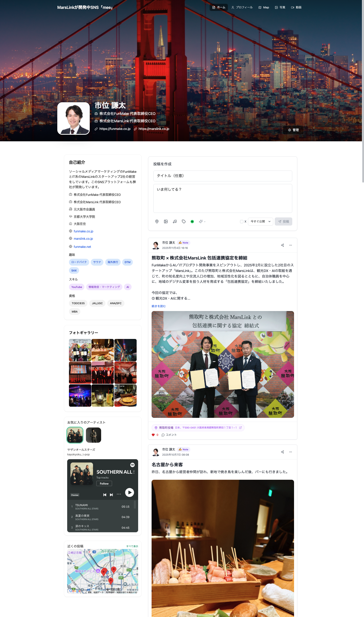
Task: Open the MarsLinkが開発中SNS「mee」 site title
Action: pyautogui.click(x=85, y=7)
